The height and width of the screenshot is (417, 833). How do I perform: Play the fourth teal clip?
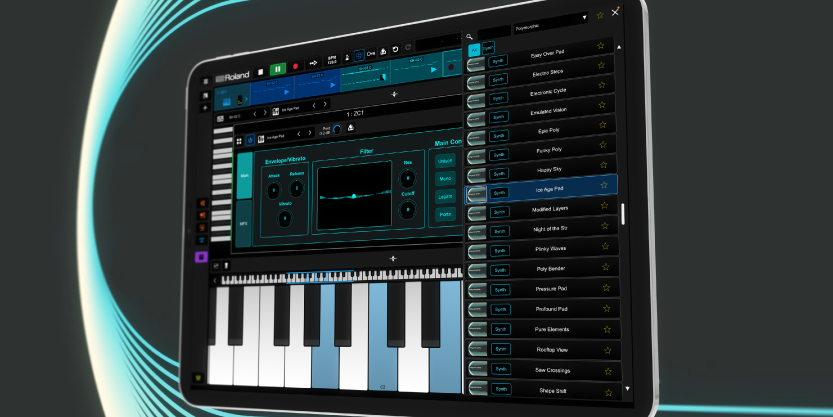(x=434, y=69)
